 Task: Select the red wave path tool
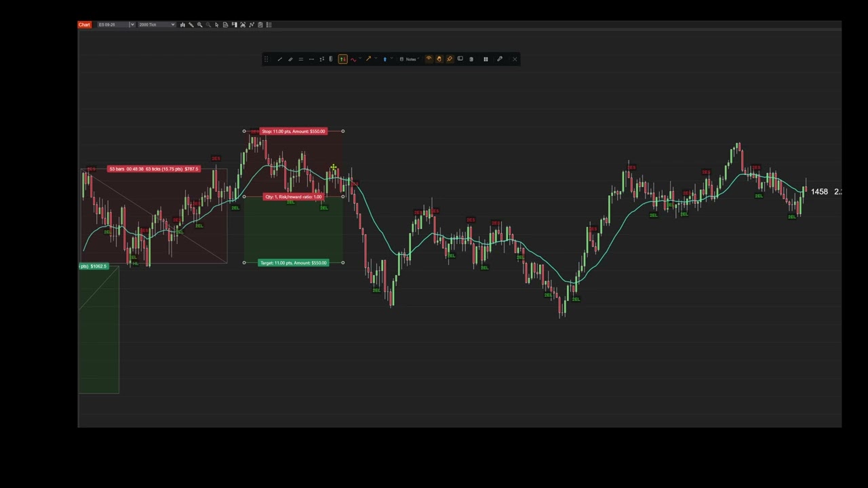click(x=353, y=59)
